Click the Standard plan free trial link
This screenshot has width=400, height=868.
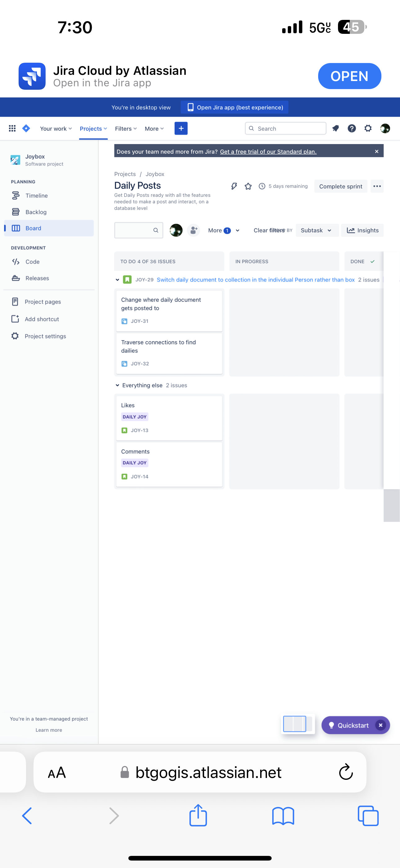tap(268, 151)
